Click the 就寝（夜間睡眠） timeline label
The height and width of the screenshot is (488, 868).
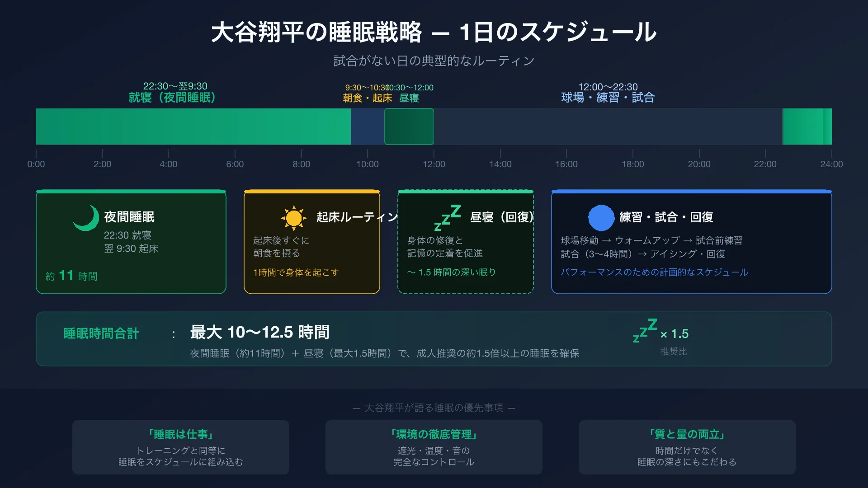(x=172, y=98)
